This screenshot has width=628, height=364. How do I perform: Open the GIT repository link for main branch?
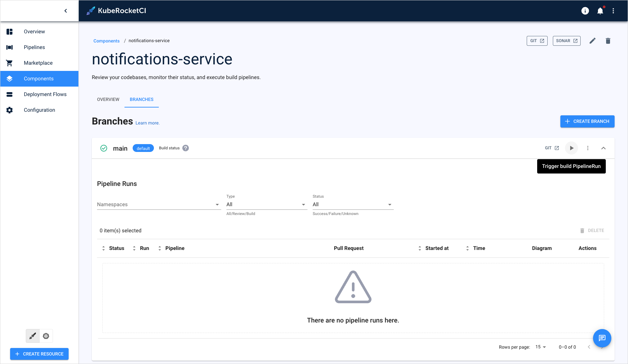552,148
